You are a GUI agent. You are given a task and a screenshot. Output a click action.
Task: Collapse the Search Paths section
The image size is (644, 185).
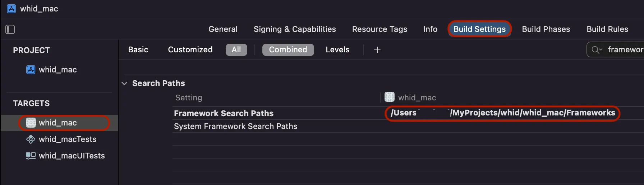pyautogui.click(x=124, y=83)
